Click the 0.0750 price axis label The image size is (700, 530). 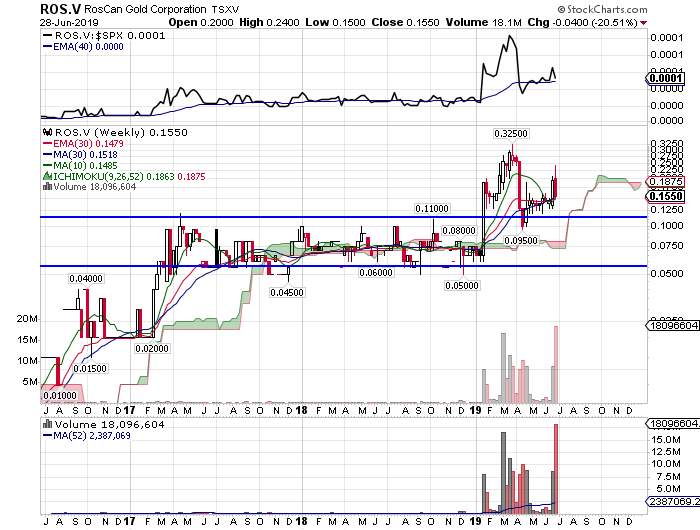point(667,246)
